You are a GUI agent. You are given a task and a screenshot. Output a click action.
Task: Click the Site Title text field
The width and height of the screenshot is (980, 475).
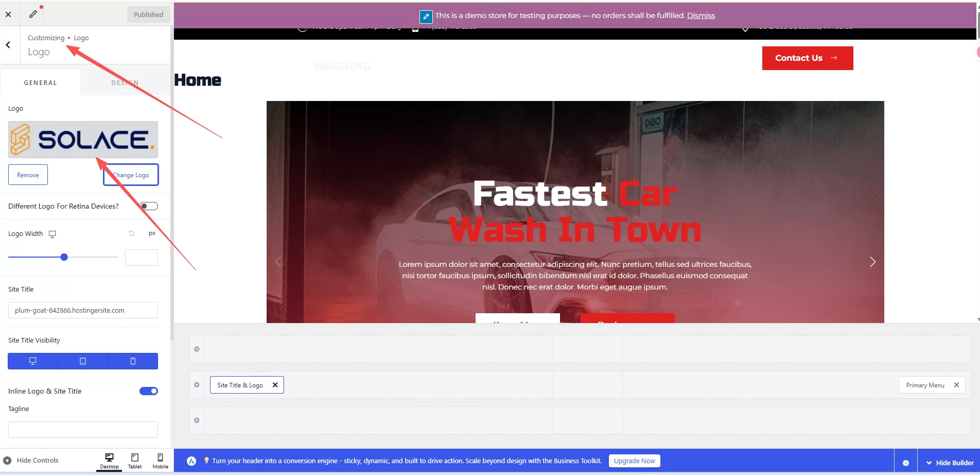[83, 310]
